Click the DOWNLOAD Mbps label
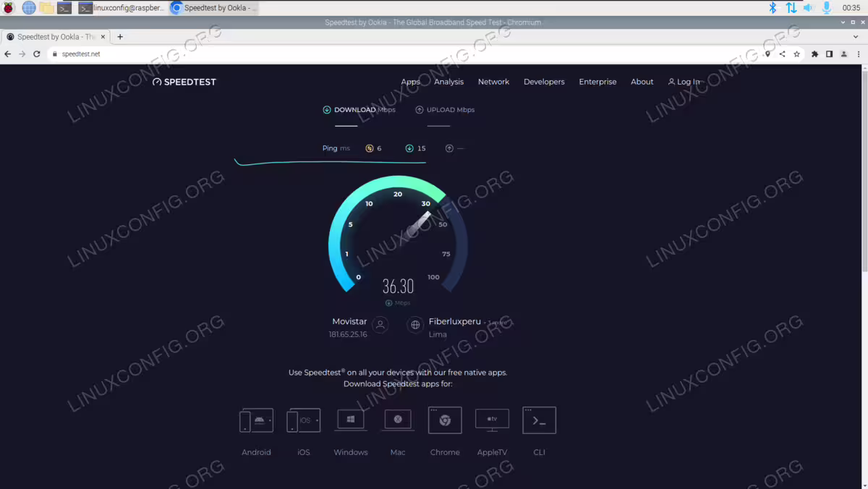868x489 pixels. [x=359, y=110]
